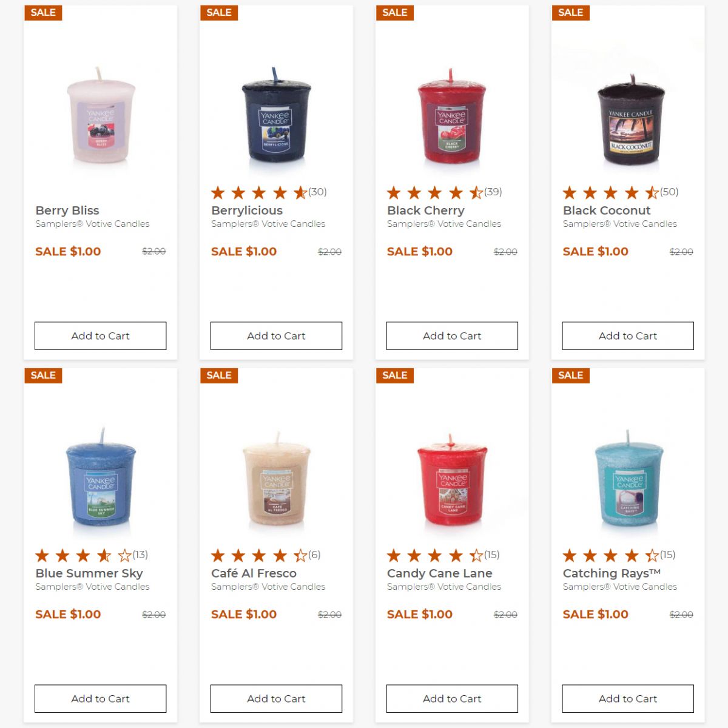The width and height of the screenshot is (728, 728).
Task: Open the Berrylicious candle image
Action: click(276, 115)
